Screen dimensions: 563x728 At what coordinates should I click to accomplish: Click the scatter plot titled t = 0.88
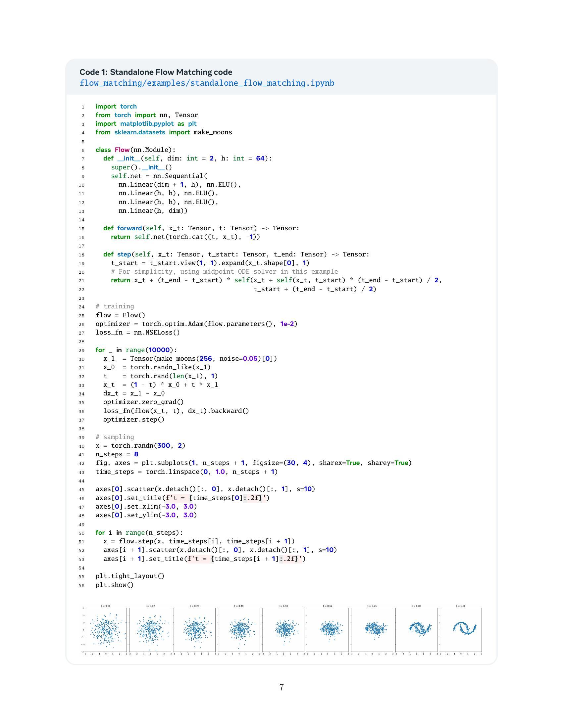416,630
